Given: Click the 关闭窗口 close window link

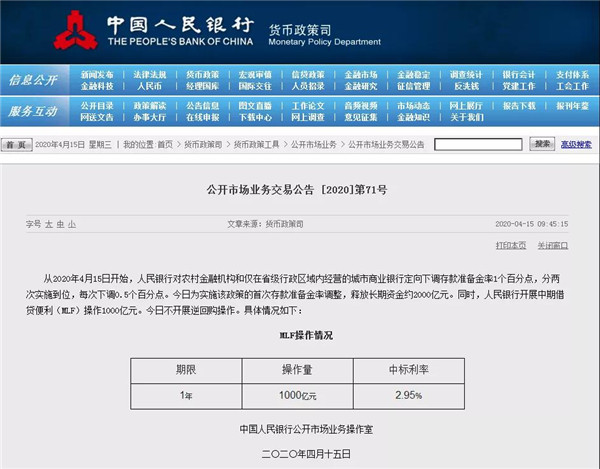Looking at the screenshot, I should [551, 245].
